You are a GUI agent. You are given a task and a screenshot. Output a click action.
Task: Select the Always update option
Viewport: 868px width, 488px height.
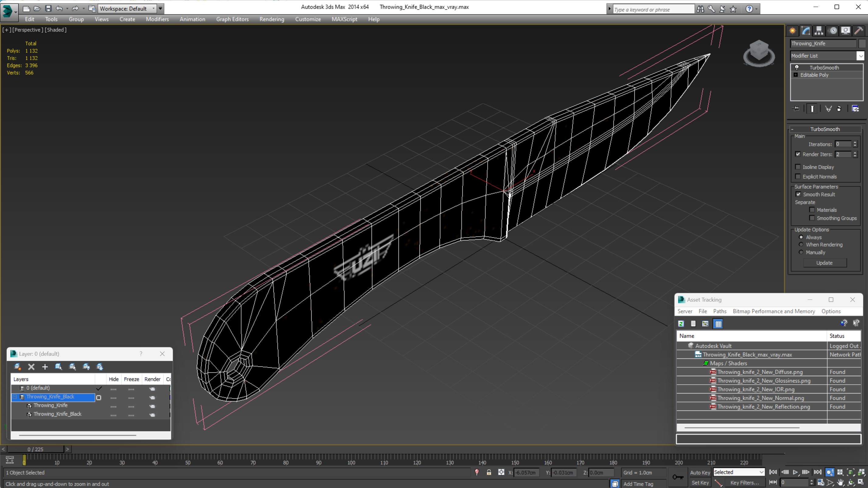coord(801,237)
